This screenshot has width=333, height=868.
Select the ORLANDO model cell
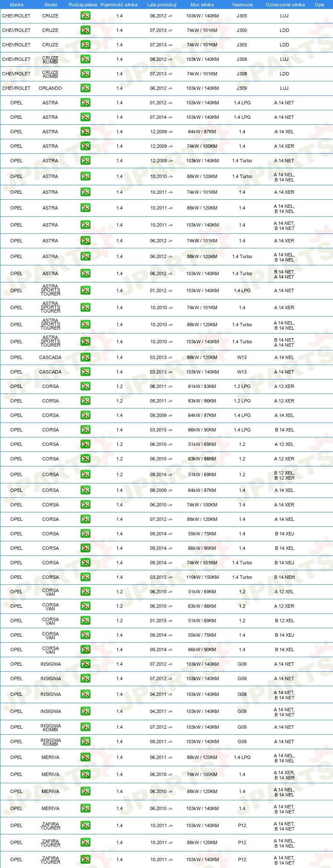pos(50,88)
